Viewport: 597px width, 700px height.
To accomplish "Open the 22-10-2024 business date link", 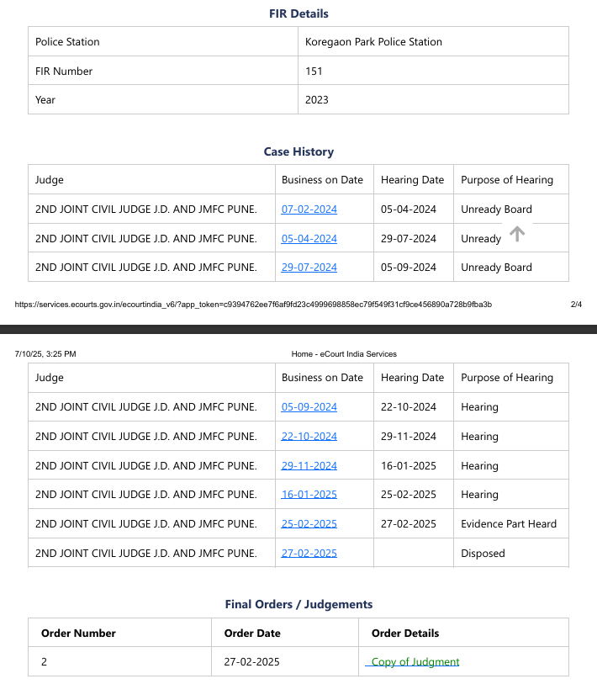I will tap(309, 437).
